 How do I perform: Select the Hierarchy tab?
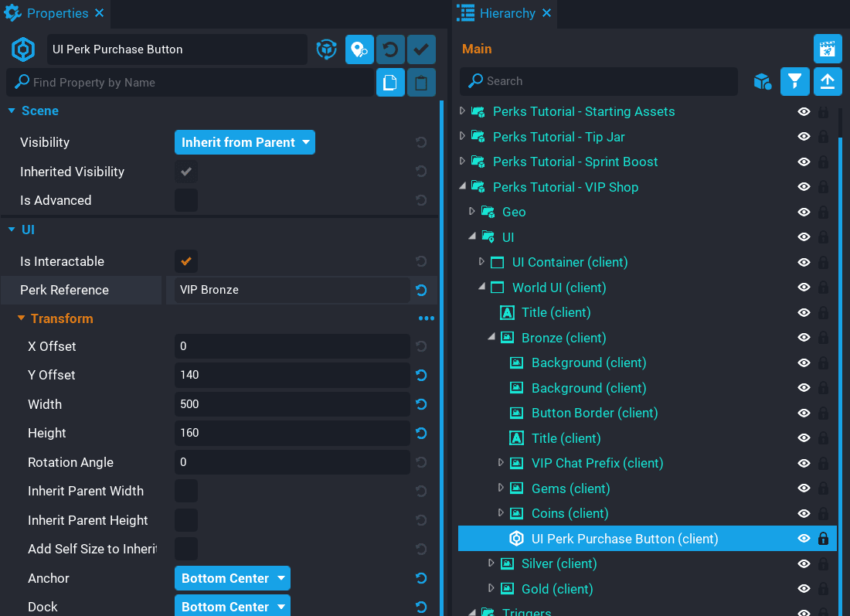click(x=506, y=13)
